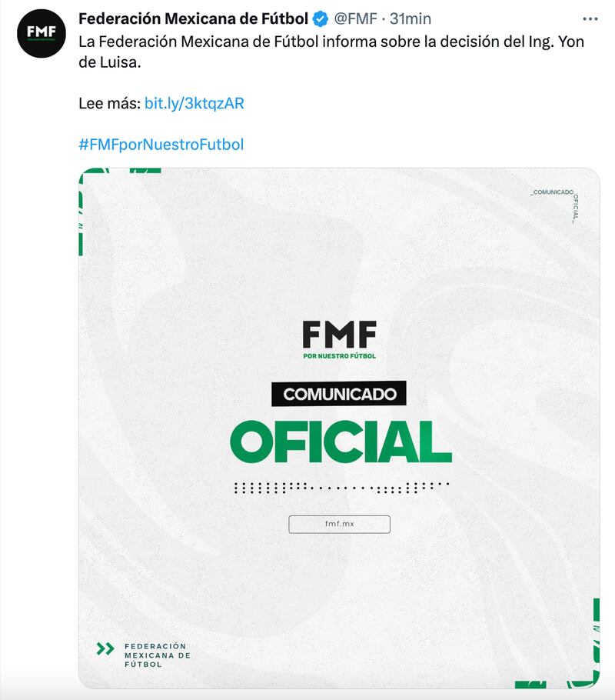Viewport: 615px width, 700px height.
Task: Click the fmf.mx box in the image
Action: [339, 524]
